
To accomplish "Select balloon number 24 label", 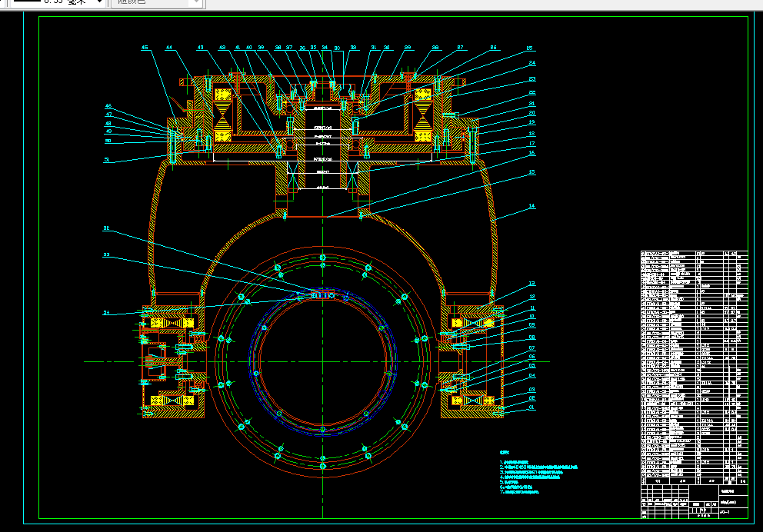I will pos(531,63).
